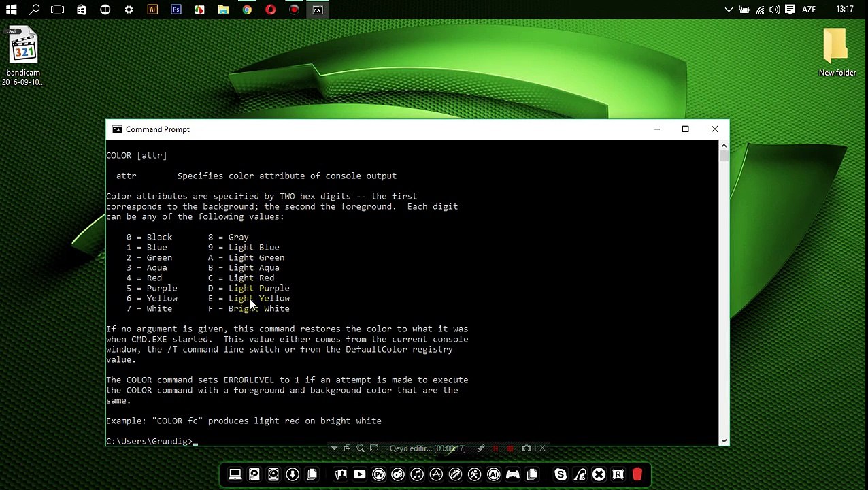Open Adobe Illustrator from the taskbar
Viewport: 868px width, 490px height.
coord(152,10)
